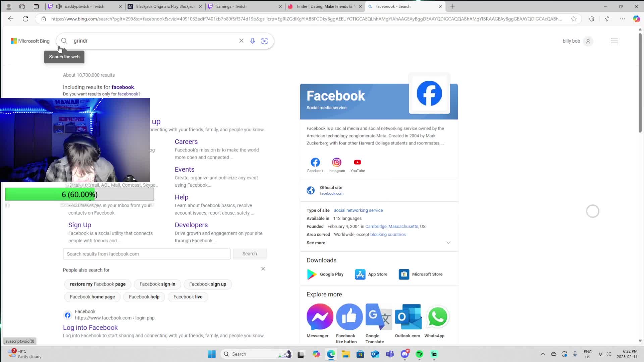Expand See more in Facebook info panel
This screenshot has width=644, height=362.
(x=379, y=243)
